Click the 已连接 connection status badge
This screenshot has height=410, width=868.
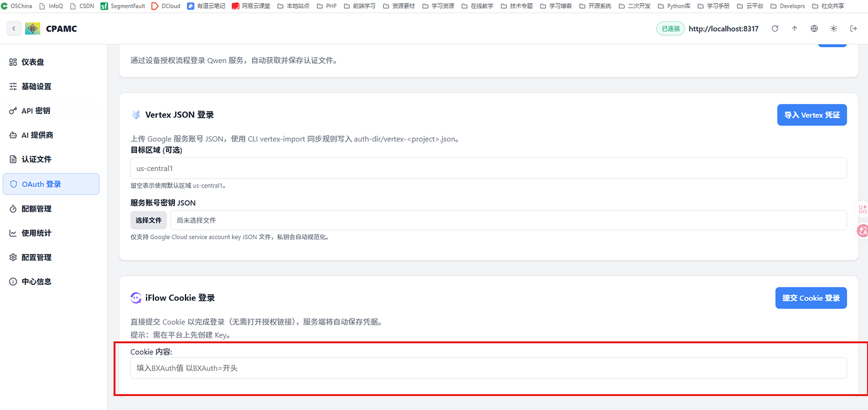(x=670, y=29)
